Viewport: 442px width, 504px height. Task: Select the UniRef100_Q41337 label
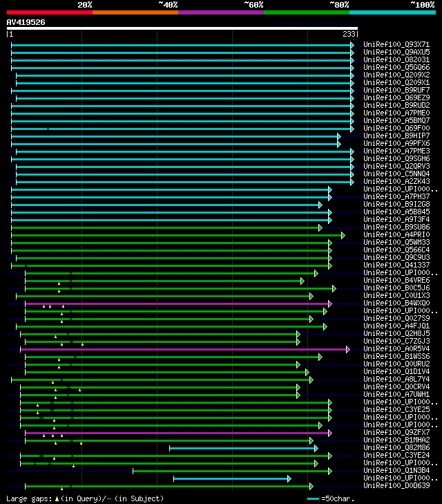tap(396, 265)
